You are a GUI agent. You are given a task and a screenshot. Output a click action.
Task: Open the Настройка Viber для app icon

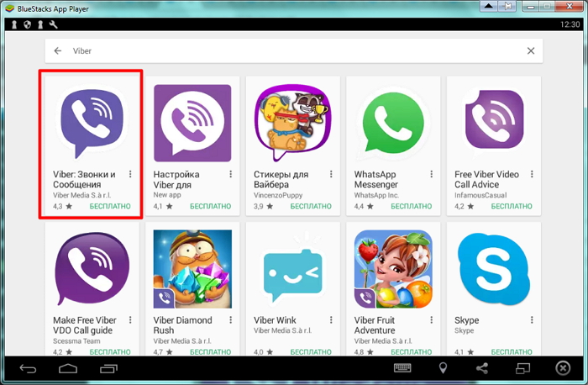pos(192,122)
